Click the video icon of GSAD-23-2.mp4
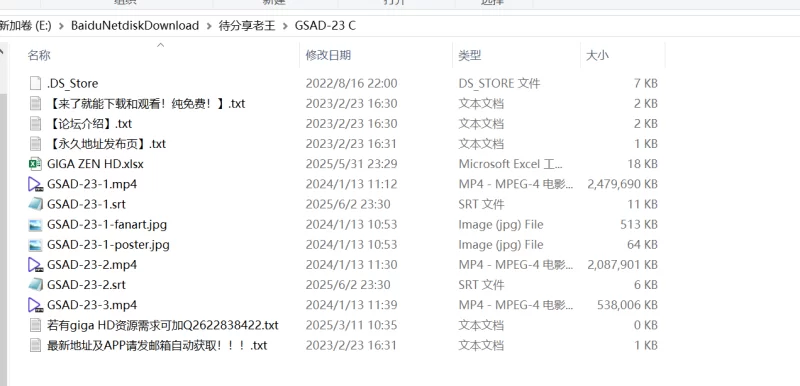This screenshot has height=386, width=800. pyautogui.click(x=35, y=265)
